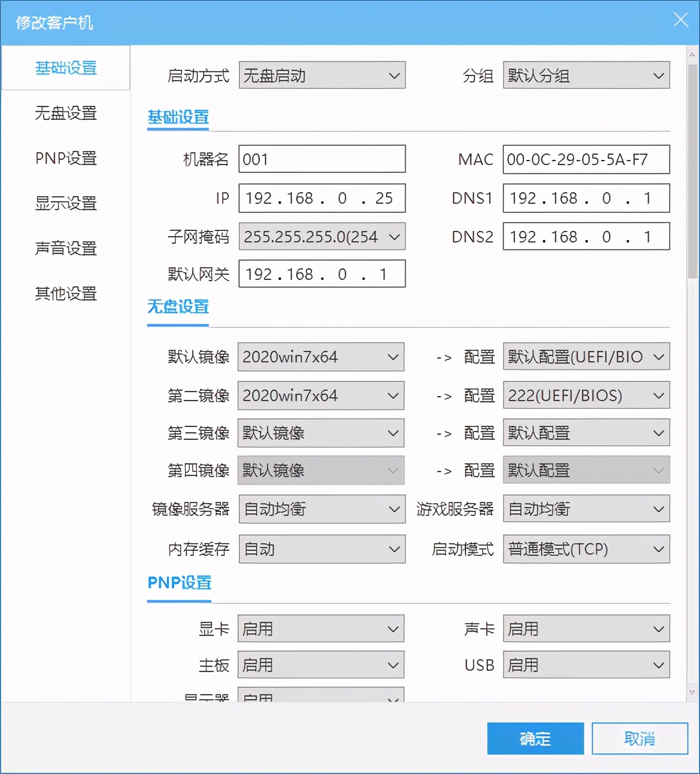
Task: Switch to the 无盘设置 sidebar section
Action: click(65, 114)
